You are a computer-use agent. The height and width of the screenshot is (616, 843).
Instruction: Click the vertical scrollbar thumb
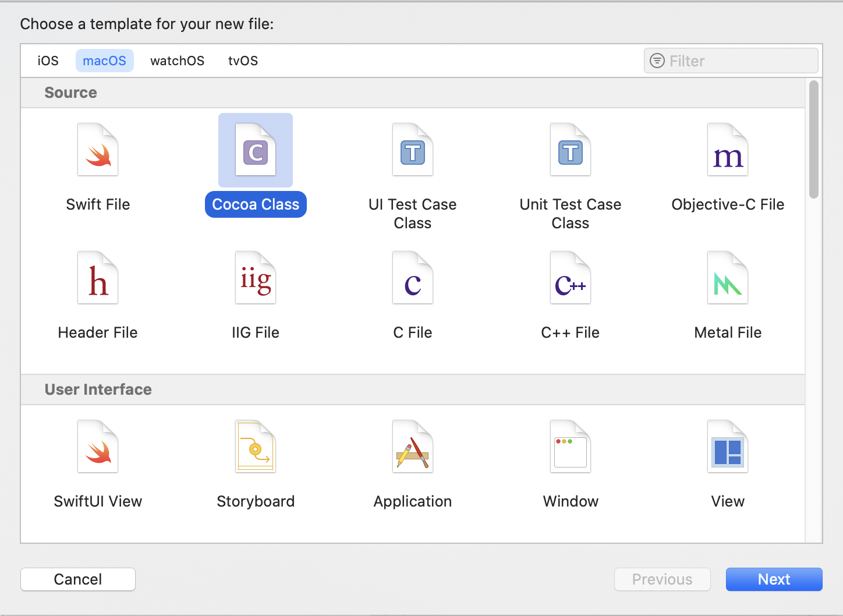coord(814,140)
